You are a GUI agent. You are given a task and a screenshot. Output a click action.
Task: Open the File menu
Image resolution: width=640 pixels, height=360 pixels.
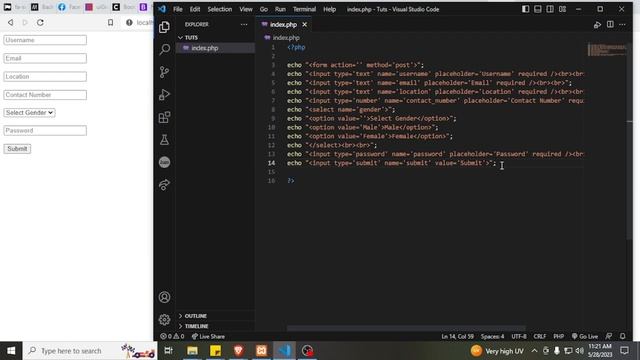[178, 9]
